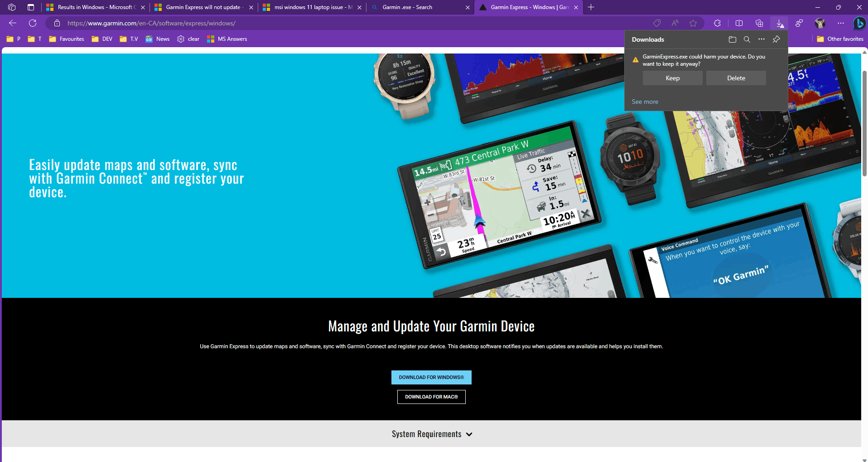This screenshot has width=868, height=462.
Task: Keep the GarminExpress.exe download
Action: 673,78
